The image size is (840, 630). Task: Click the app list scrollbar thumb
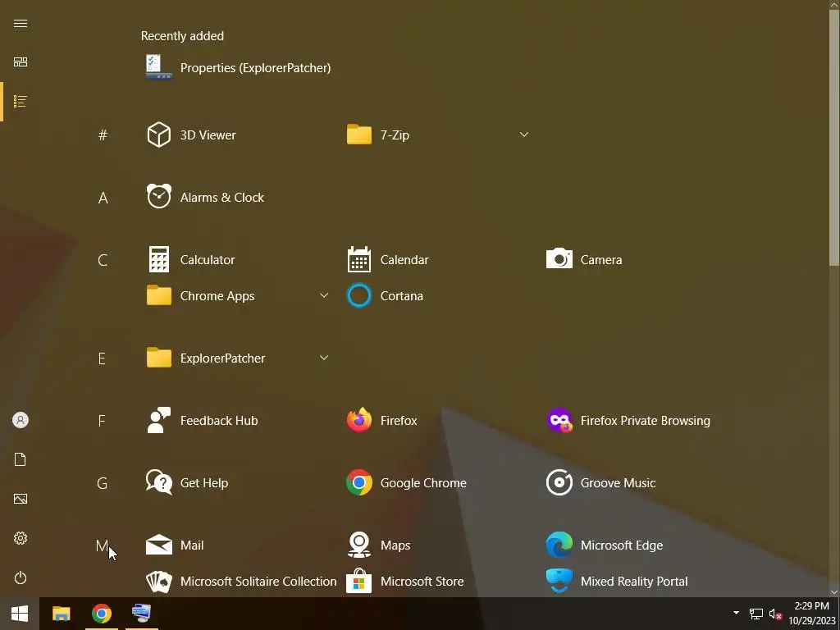(x=834, y=137)
